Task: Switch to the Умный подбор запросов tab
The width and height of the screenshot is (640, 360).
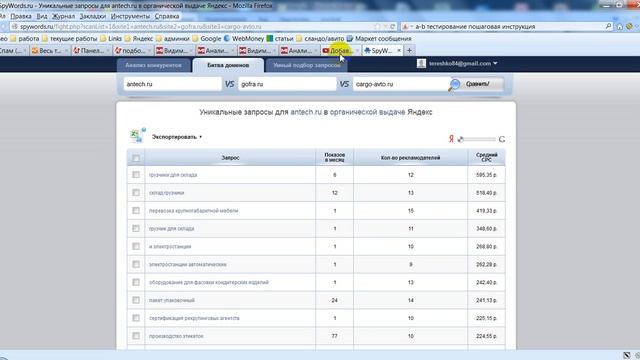Action: 306,65
